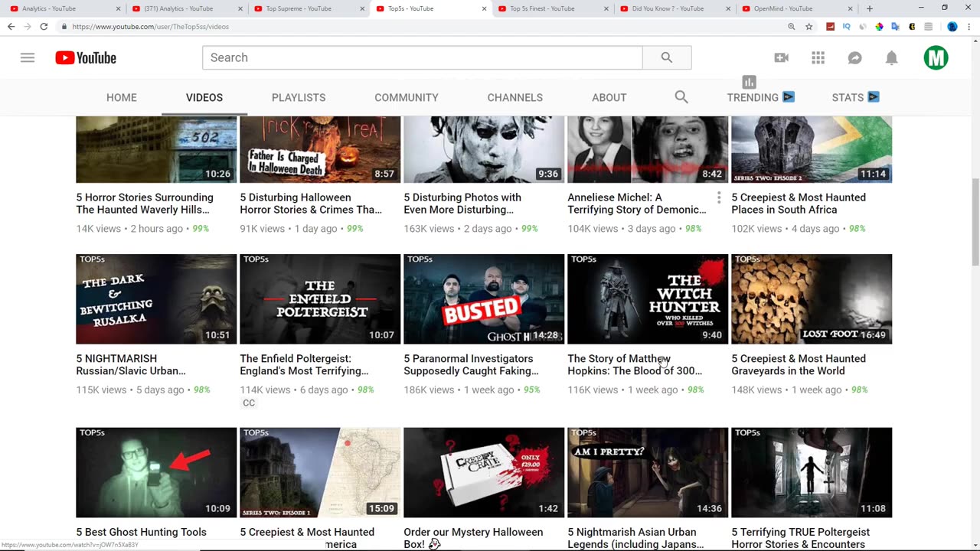This screenshot has height=551, width=980.
Task: Open '5 Creepiest & Most Haunted Graveyards' title
Action: [x=799, y=364]
